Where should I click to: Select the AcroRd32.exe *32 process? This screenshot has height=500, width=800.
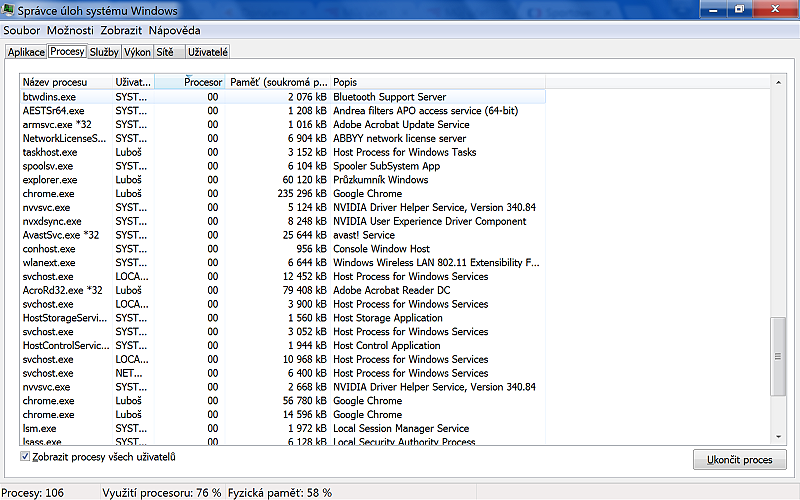tap(62, 291)
